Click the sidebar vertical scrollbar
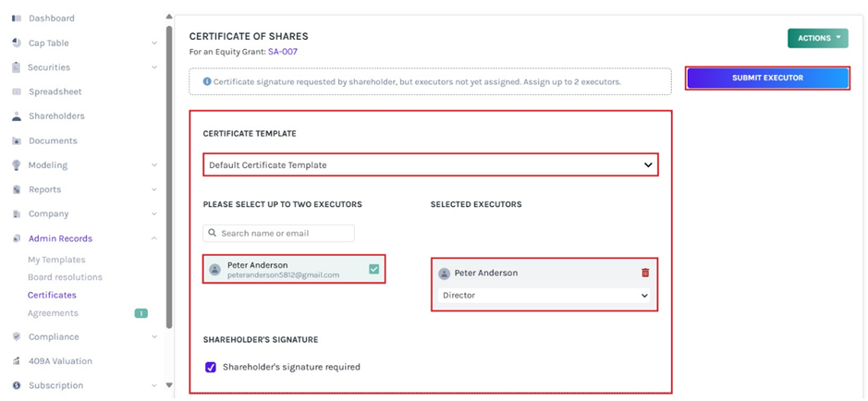 point(168,176)
